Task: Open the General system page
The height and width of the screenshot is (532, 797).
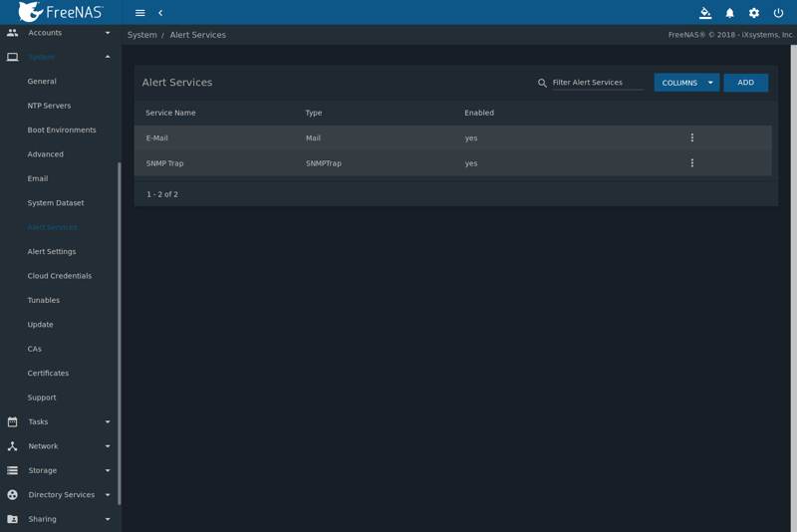Action: pyautogui.click(x=42, y=82)
